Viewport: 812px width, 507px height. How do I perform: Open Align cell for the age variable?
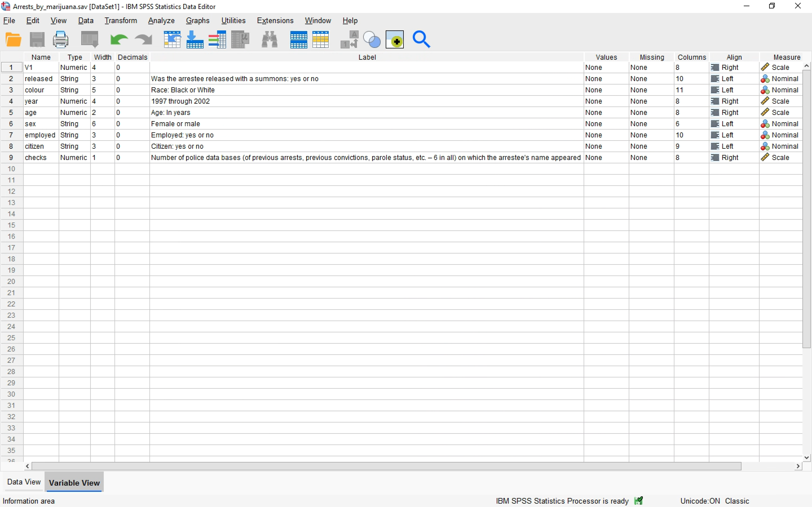coord(734,113)
